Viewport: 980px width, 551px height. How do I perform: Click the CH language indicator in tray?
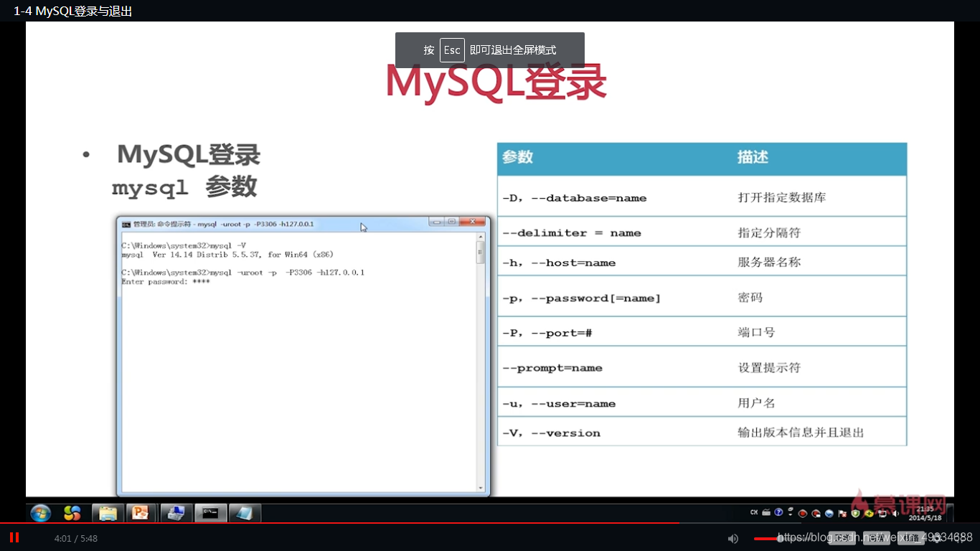[x=754, y=513]
